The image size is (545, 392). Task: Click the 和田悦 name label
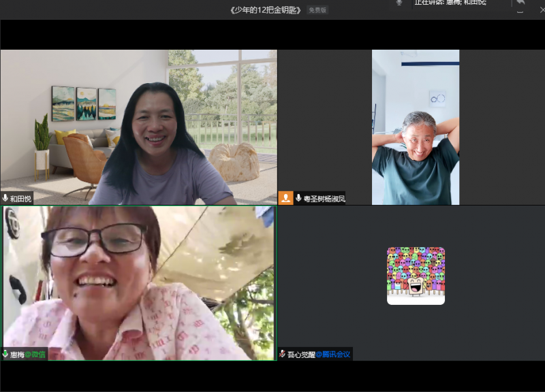[20, 199]
